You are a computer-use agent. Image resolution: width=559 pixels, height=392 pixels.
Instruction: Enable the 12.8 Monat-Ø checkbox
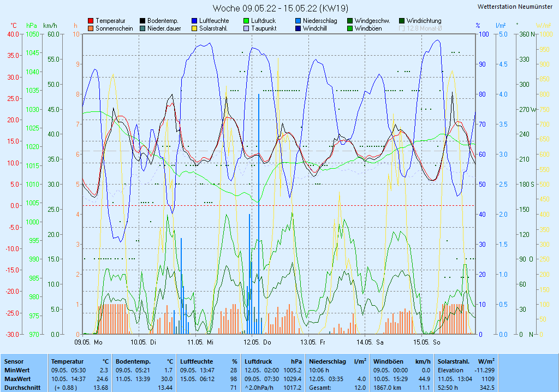coord(402,28)
